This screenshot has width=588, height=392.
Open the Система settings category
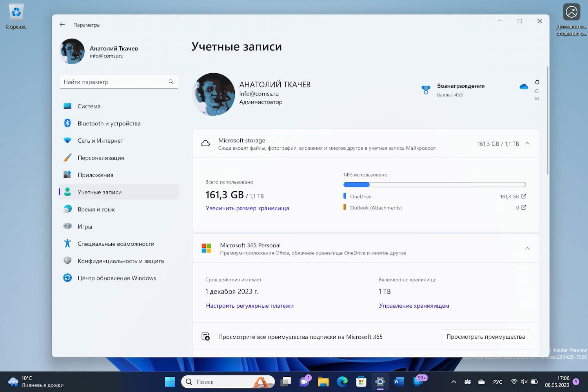point(119,106)
